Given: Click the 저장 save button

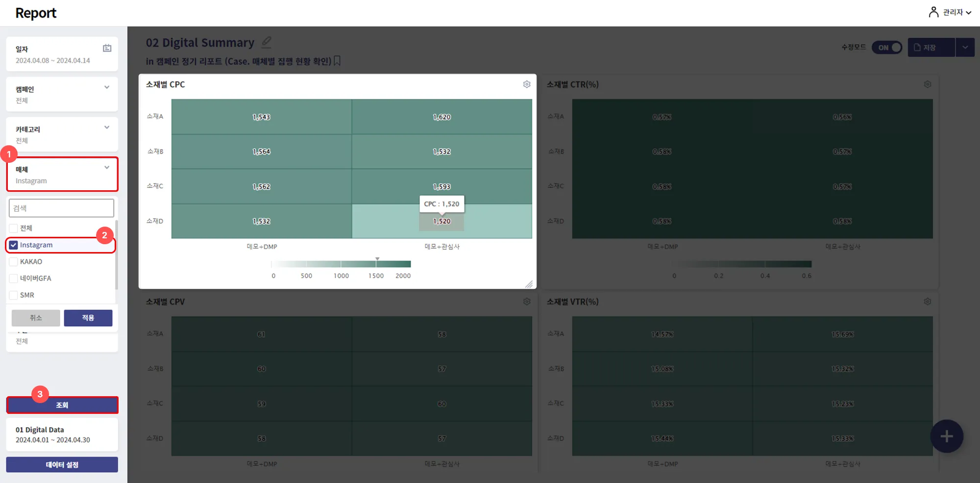Looking at the screenshot, I should point(931,48).
